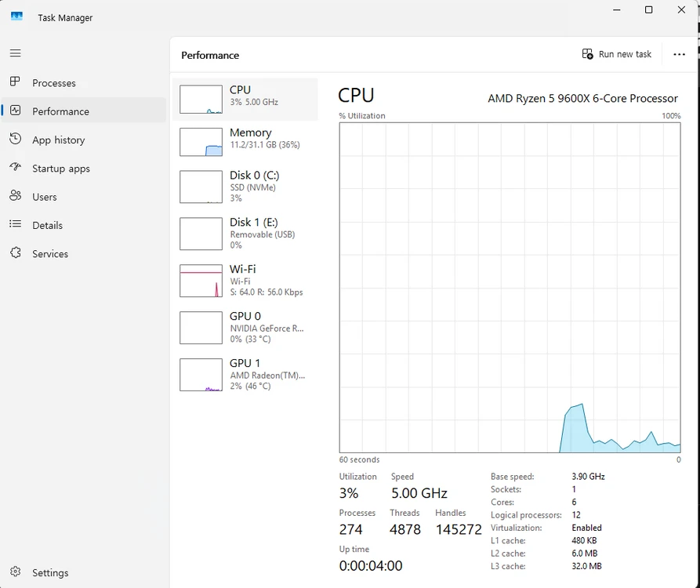Select the Disk 0 (C:) graph thumbnail
Viewport: 700px width, 588px height.
click(x=201, y=187)
